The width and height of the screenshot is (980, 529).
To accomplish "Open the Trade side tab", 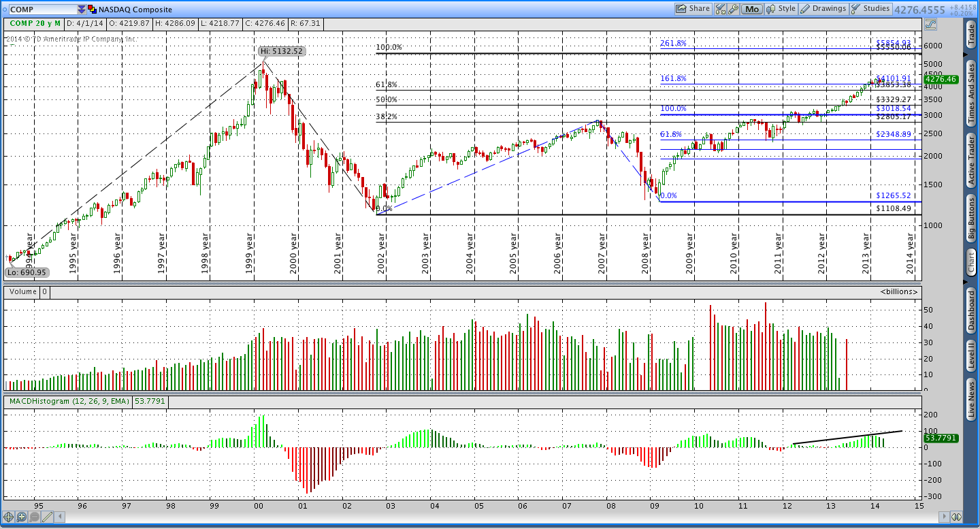I will (971, 34).
